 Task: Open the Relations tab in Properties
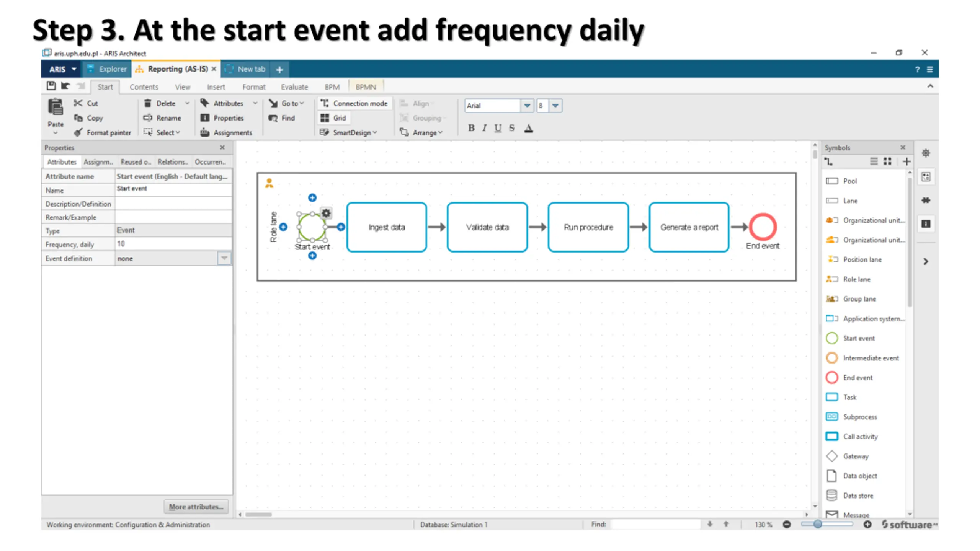tap(172, 162)
